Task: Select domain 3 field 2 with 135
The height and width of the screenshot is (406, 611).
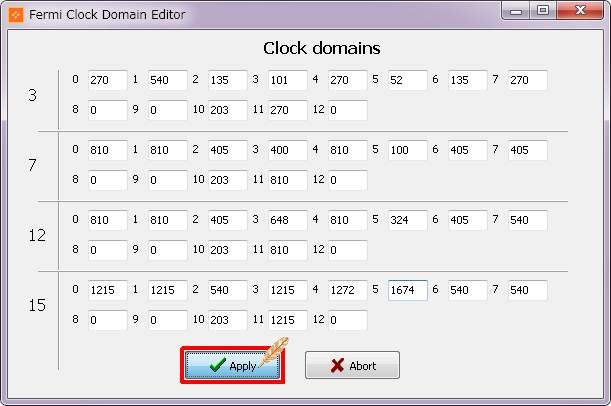Action: (228, 80)
